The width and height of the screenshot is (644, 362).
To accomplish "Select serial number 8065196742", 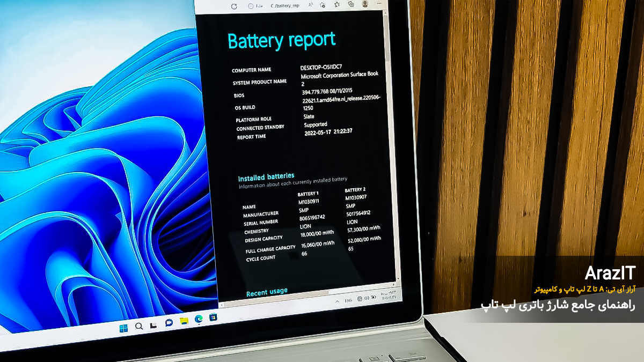I will (312, 217).
